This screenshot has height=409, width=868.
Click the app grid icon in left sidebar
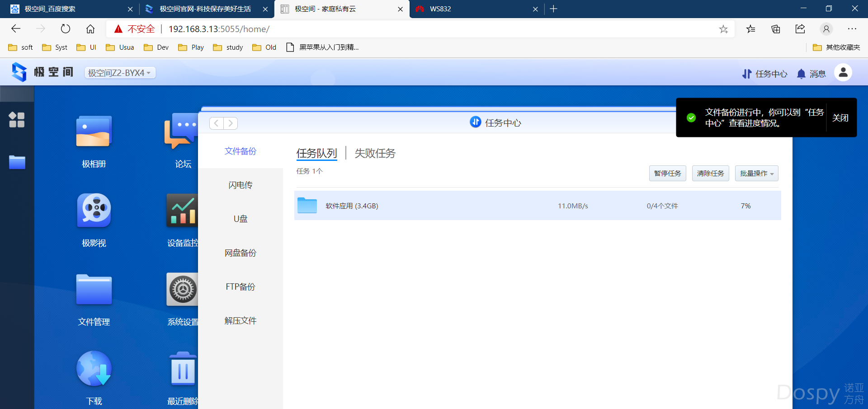click(x=17, y=120)
